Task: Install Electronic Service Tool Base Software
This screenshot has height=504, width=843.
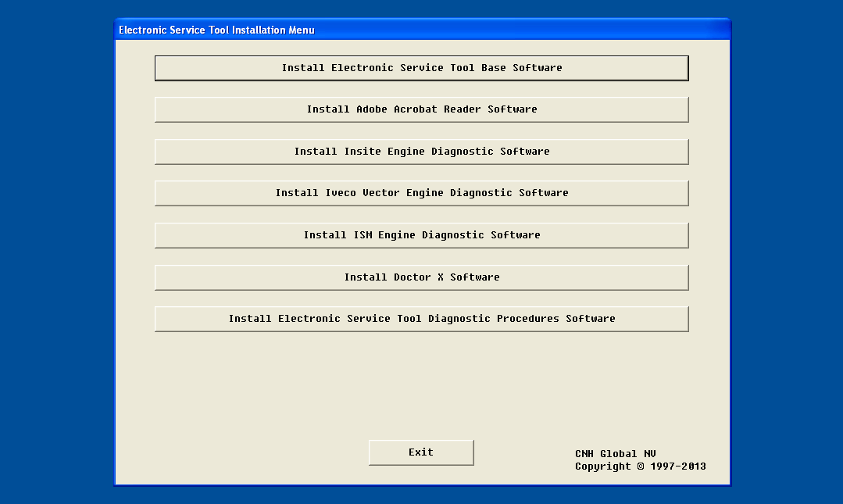Action: tap(422, 68)
